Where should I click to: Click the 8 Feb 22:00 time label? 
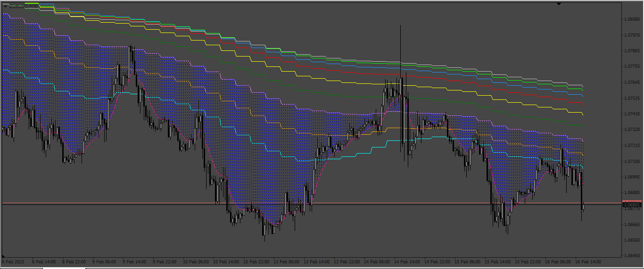pos(74,261)
